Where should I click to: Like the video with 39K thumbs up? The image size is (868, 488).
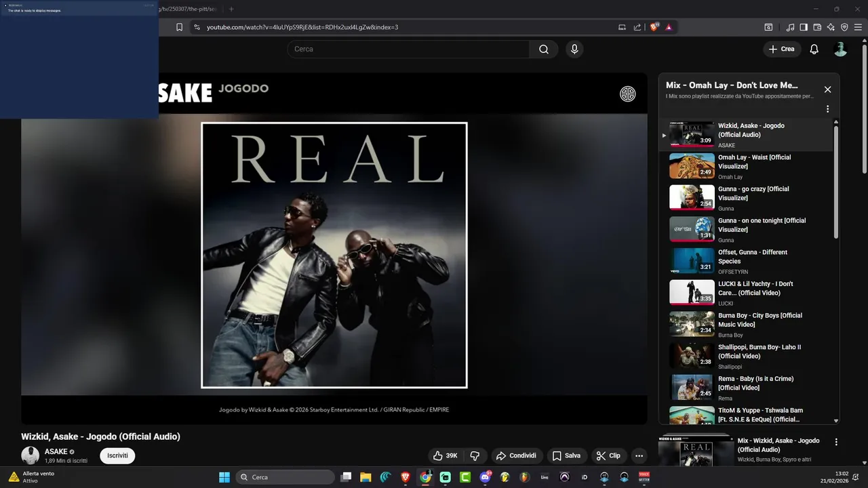click(446, 455)
